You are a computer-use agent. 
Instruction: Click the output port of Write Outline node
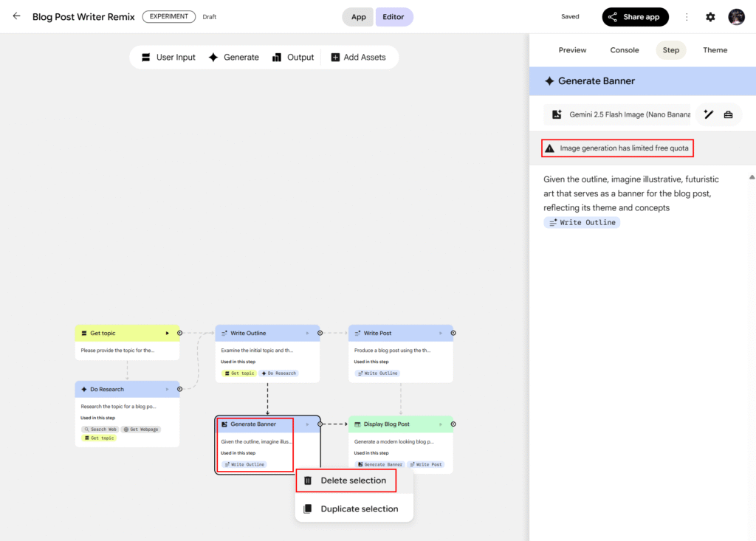point(320,333)
